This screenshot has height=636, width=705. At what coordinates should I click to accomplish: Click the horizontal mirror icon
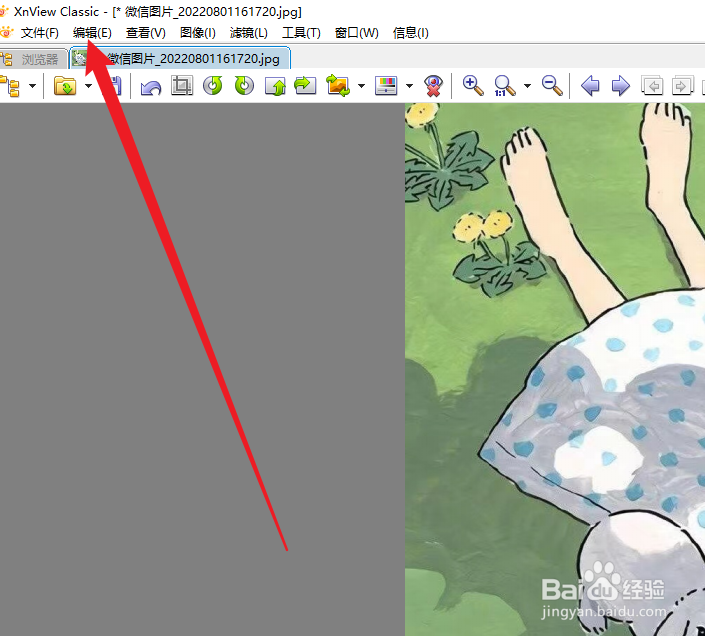coord(305,85)
